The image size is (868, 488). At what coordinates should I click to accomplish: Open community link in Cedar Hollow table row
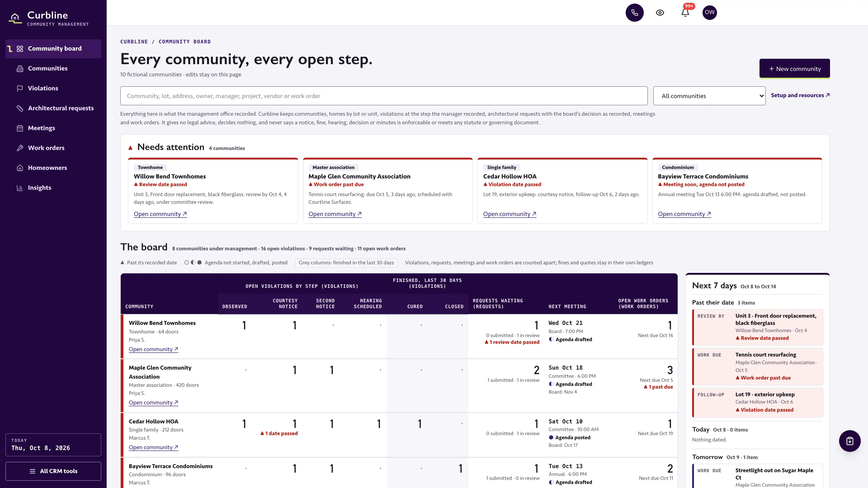coord(153,447)
